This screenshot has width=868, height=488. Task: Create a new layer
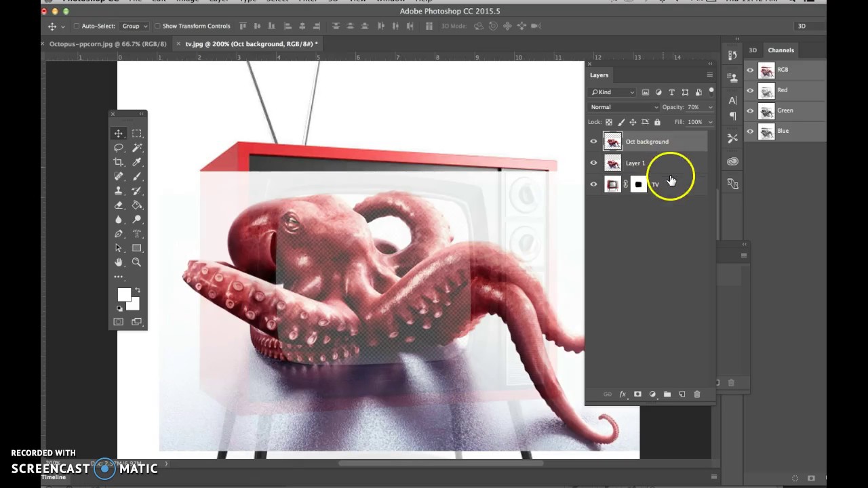pos(682,394)
